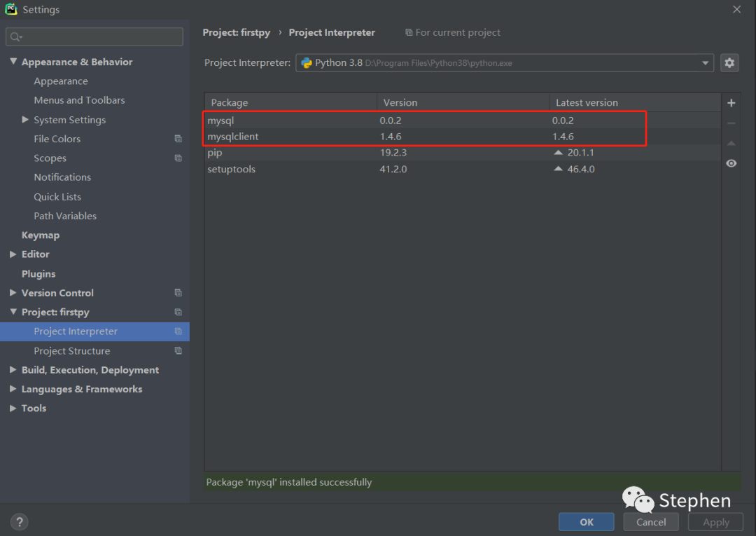
Task: Select the setuptools package row
Action: tap(463, 169)
